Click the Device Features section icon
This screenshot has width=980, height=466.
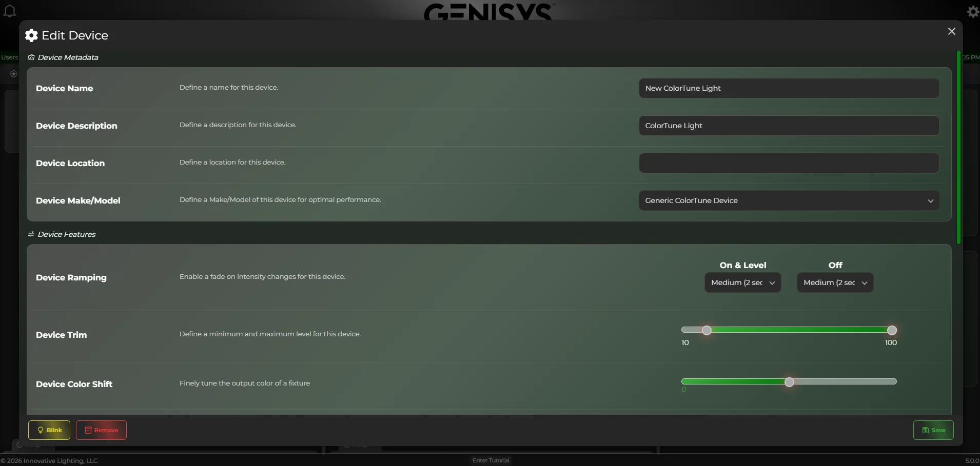[31, 234]
